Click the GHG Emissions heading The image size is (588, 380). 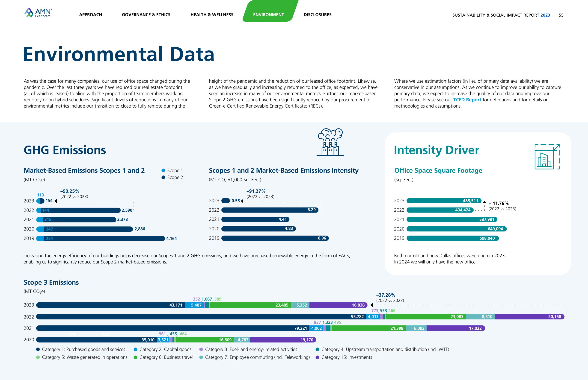tap(65, 150)
